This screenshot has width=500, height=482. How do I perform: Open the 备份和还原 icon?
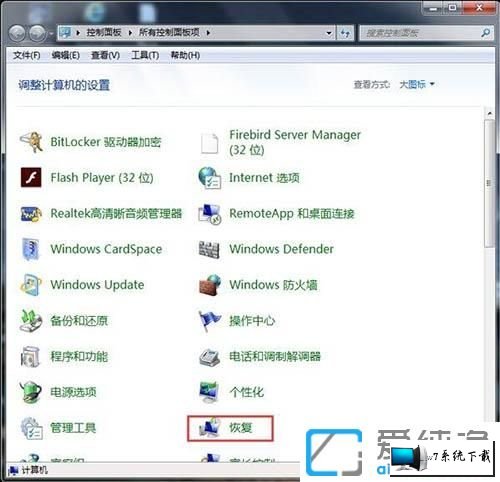pyautogui.click(x=31, y=321)
